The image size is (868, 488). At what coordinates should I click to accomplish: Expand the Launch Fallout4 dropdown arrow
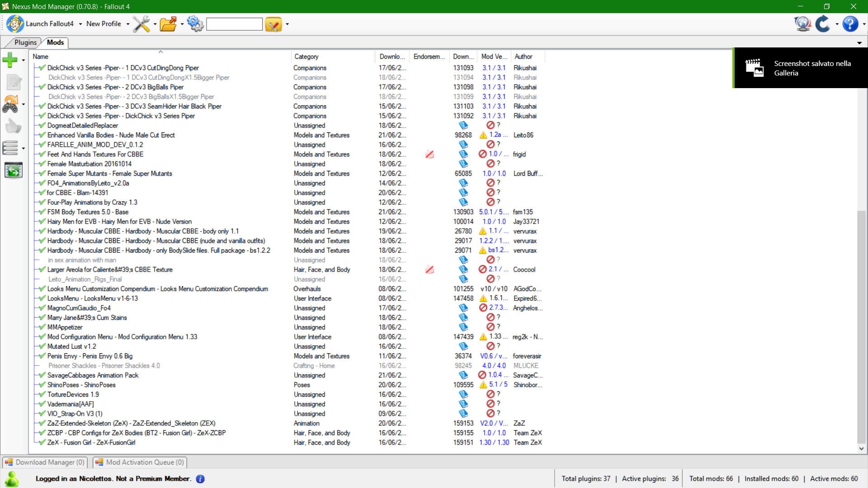[80, 24]
